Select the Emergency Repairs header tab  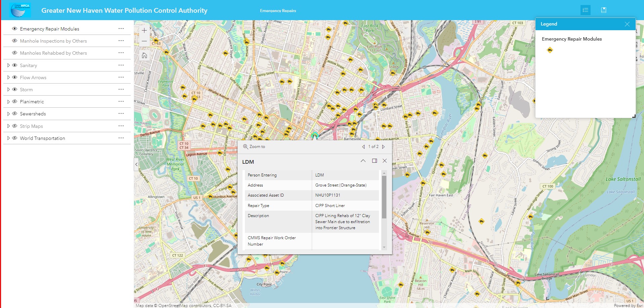click(x=278, y=10)
